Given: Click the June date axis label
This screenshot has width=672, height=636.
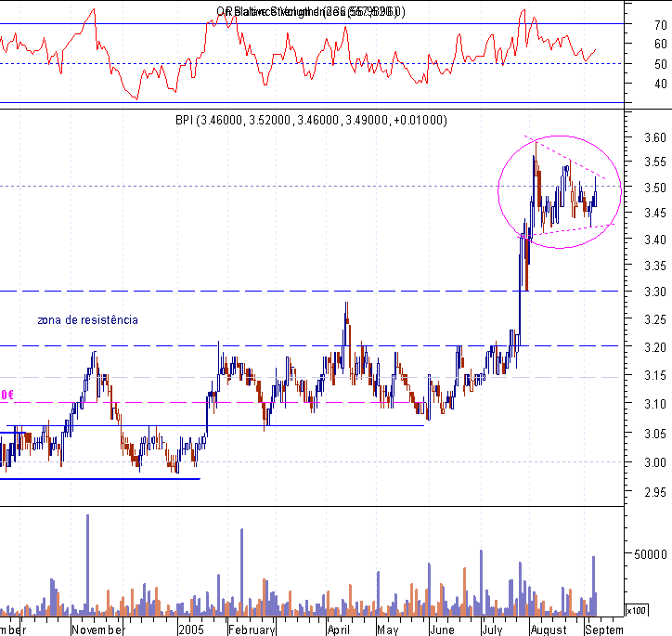Looking at the screenshot, I should click(443, 630).
